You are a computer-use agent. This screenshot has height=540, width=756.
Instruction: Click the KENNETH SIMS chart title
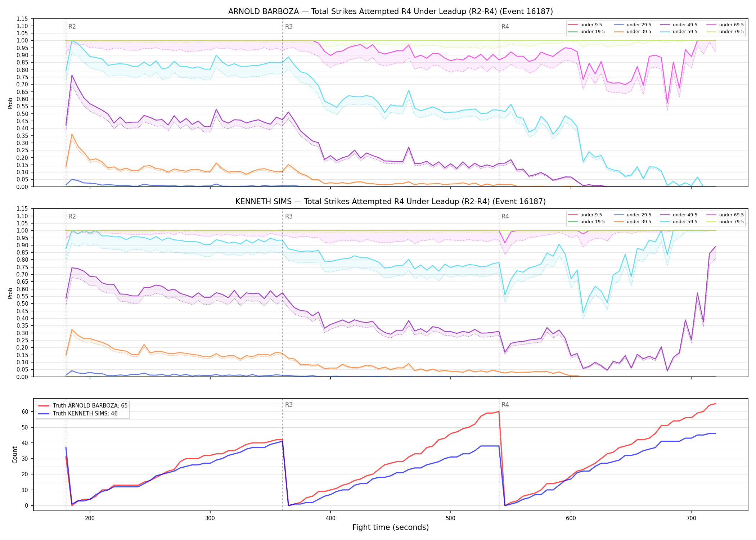click(390, 202)
